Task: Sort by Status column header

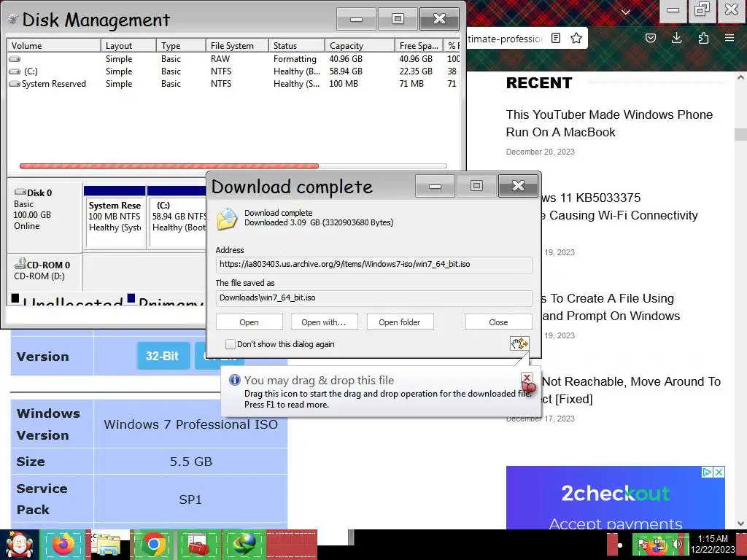Action: [x=297, y=46]
